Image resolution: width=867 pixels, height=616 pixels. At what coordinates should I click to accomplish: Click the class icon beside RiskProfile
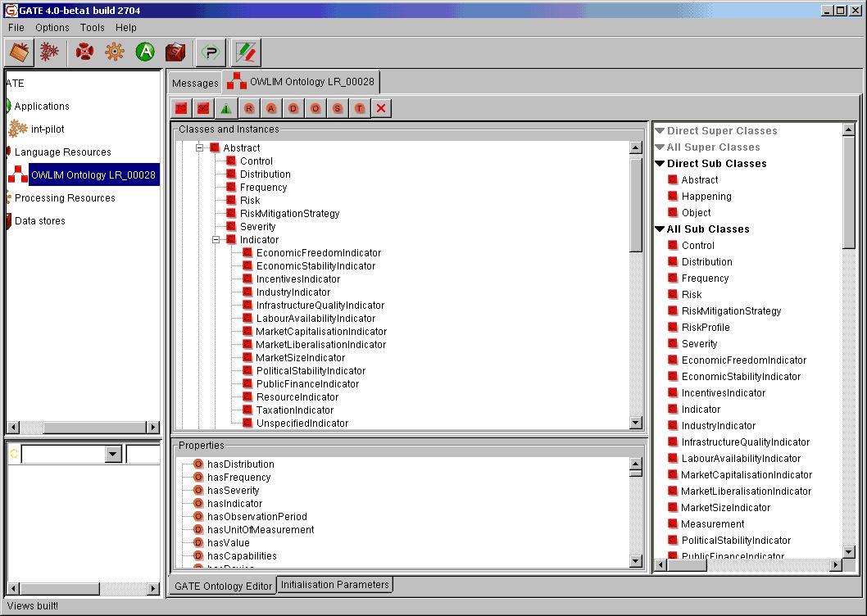[672, 328]
